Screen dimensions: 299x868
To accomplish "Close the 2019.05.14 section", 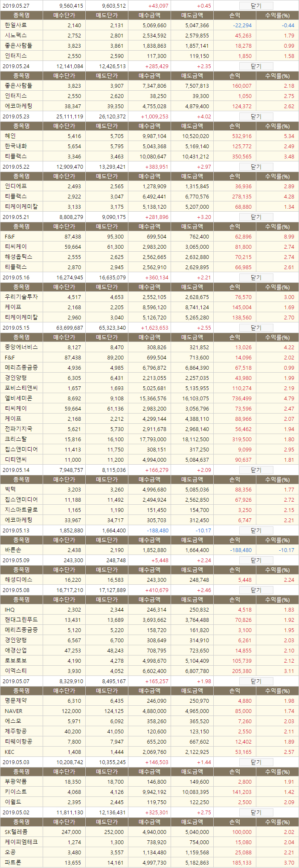I will 256,470.
